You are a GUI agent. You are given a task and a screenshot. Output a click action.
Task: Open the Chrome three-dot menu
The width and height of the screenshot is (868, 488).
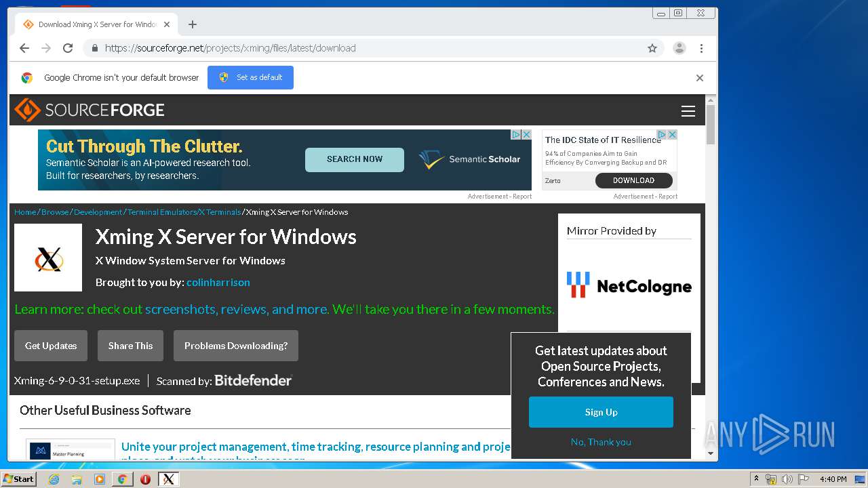pyautogui.click(x=701, y=48)
